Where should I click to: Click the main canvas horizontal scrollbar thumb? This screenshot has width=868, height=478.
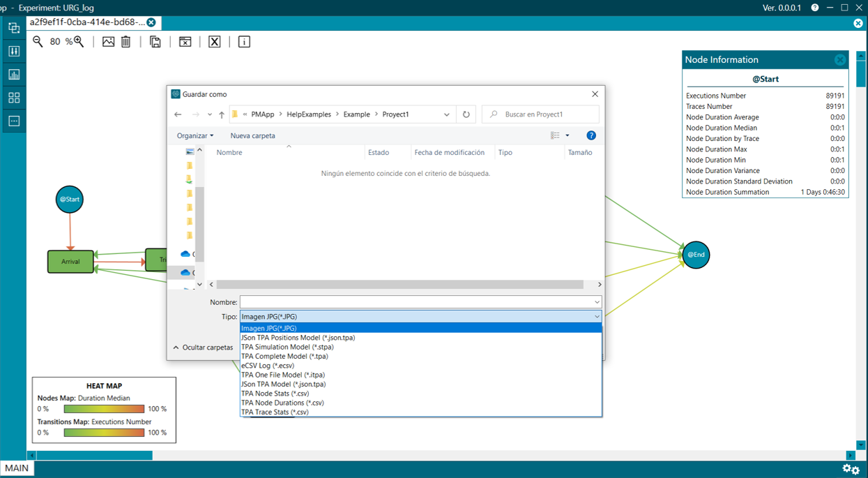point(94,456)
